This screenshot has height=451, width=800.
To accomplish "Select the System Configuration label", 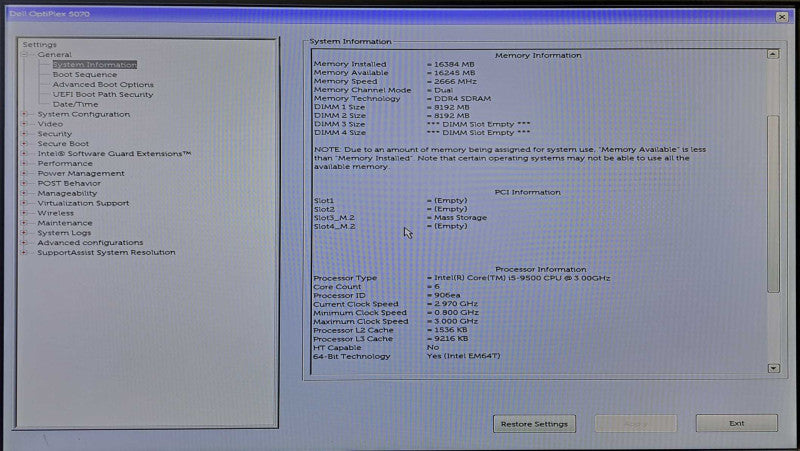I will [x=84, y=114].
